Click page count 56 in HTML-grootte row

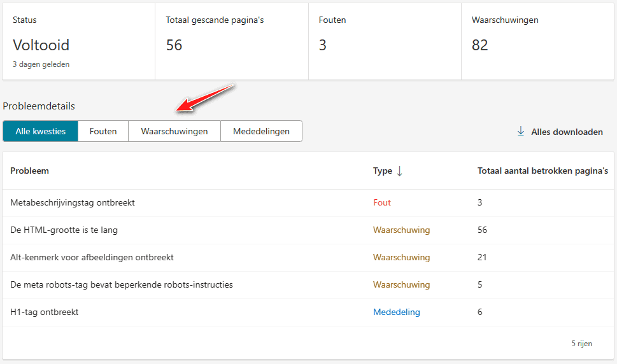482,230
